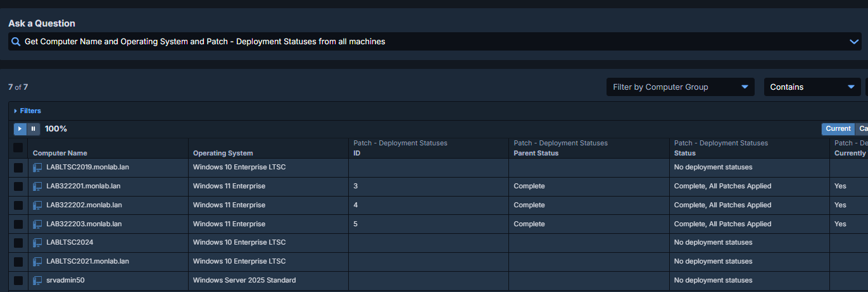The width and height of the screenshot is (868, 292).
Task: Click the computer icon beside LAB322202.monlab.lan
Action: tap(37, 205)
